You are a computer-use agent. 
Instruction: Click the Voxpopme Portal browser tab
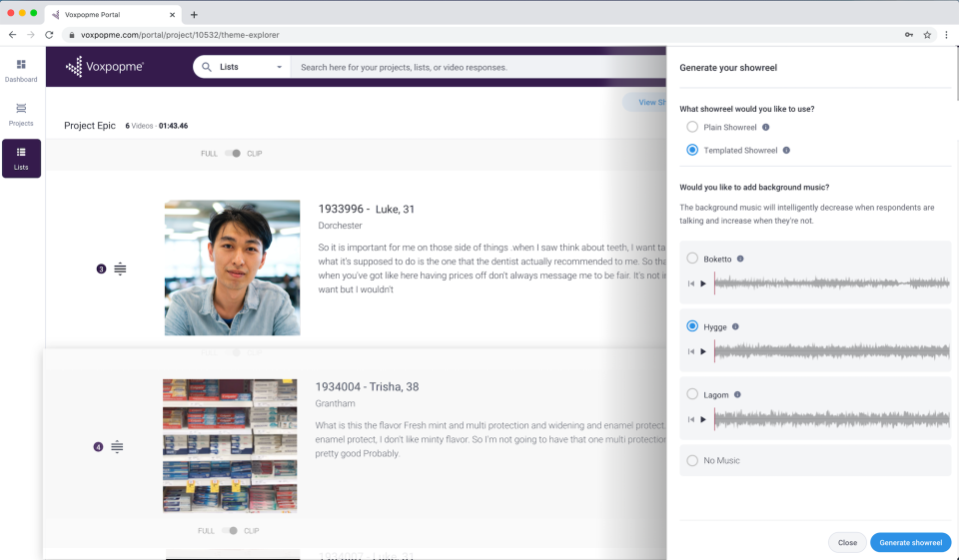point(111,15)
